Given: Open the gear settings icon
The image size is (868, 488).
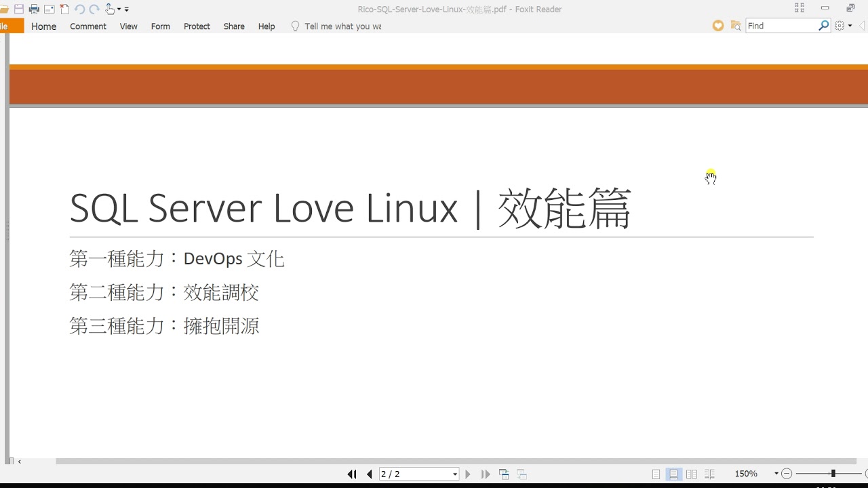Looking at the screenshot, I should point(840,26).
